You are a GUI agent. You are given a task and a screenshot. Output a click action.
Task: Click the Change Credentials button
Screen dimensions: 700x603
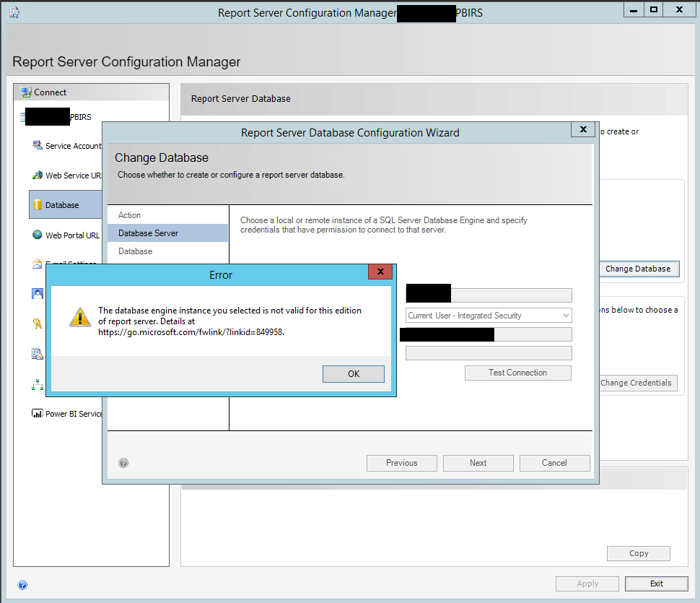tap(637, 383)
